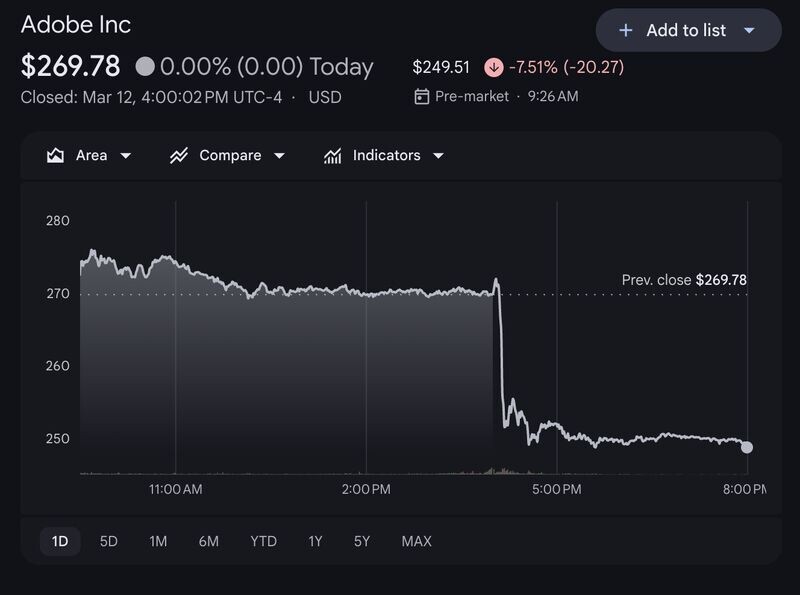Select the YTD range tab
800x595 pixels.
click(x=263, y=541)
